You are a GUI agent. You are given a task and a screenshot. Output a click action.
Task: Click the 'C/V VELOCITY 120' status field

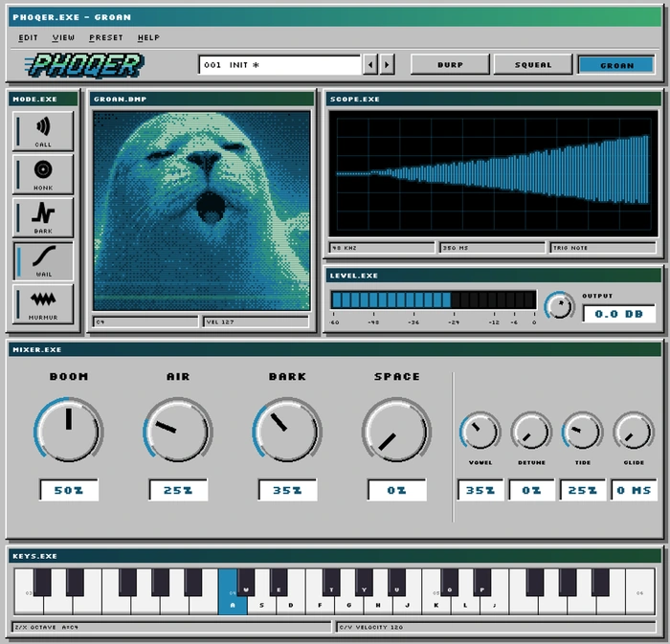[x=496, y=627]
